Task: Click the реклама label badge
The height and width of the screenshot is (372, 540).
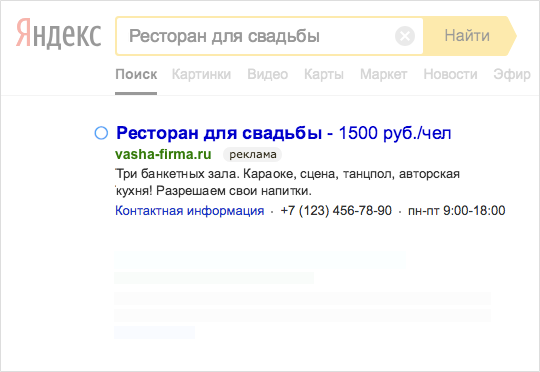Action: (x=253, y=154)
